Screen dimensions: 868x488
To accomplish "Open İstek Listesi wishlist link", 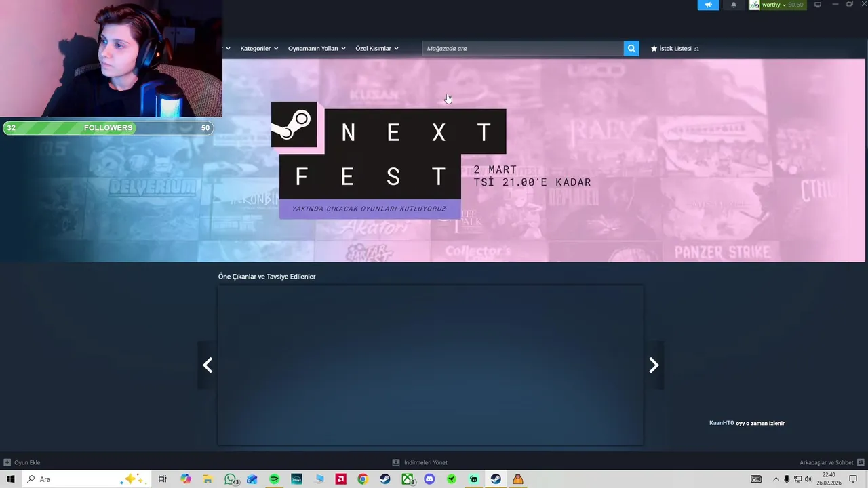I will [x=675, y=49].
